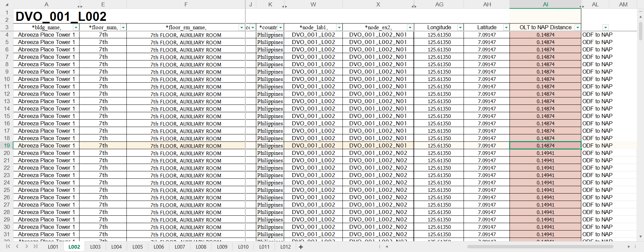644x252 pixels.
Task: Open the *node_lab1 filter dropdown
Action: coord(339,28)
